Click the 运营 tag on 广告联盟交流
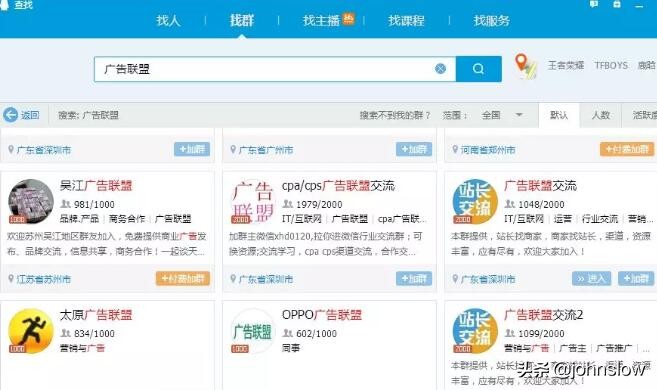Screen dimensions: 657x390 pos(563,219)
